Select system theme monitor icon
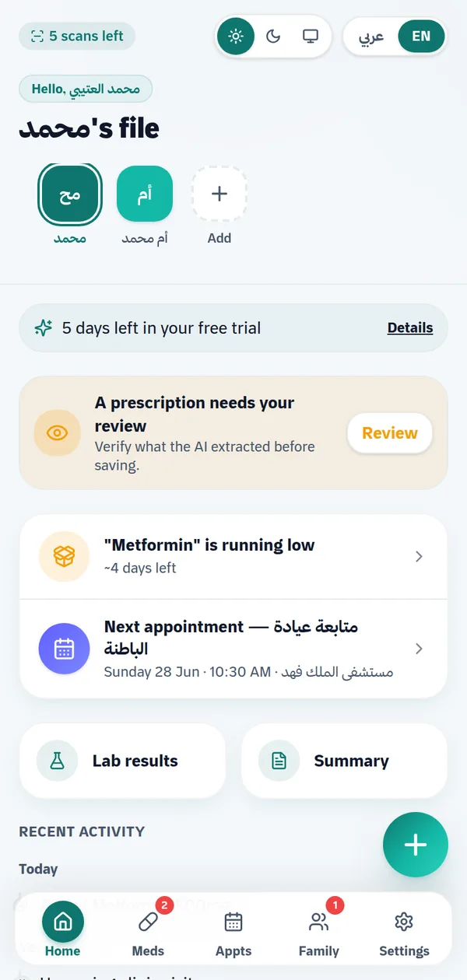467x980 pixels. coord(311,37)
